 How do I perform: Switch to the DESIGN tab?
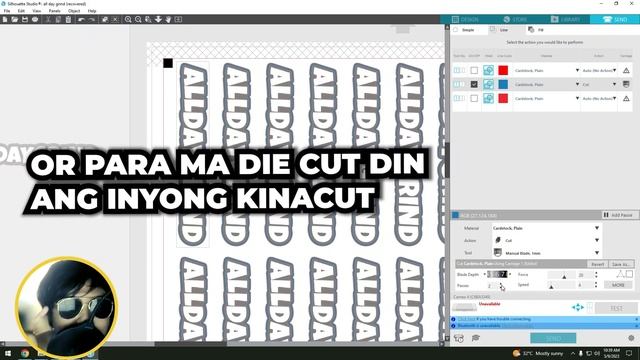pyautogui.click(x=465, y=19)
